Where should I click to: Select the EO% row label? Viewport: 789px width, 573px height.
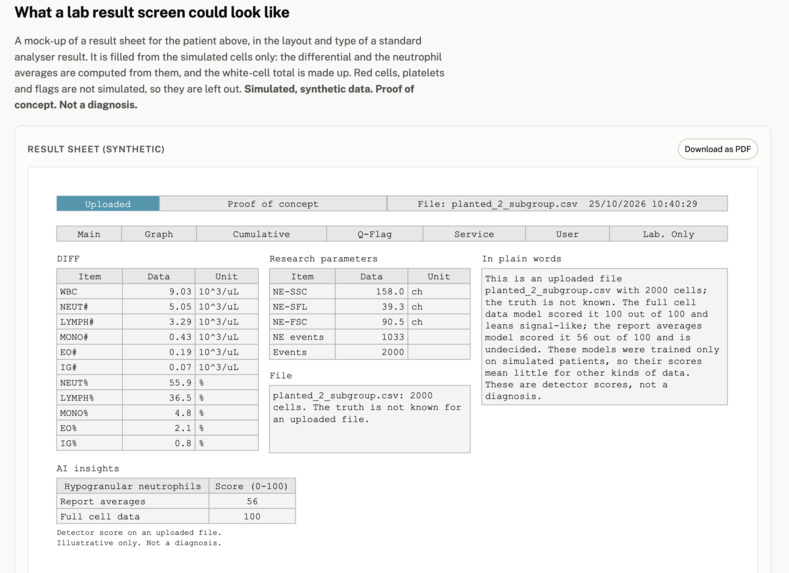point(90,428)
